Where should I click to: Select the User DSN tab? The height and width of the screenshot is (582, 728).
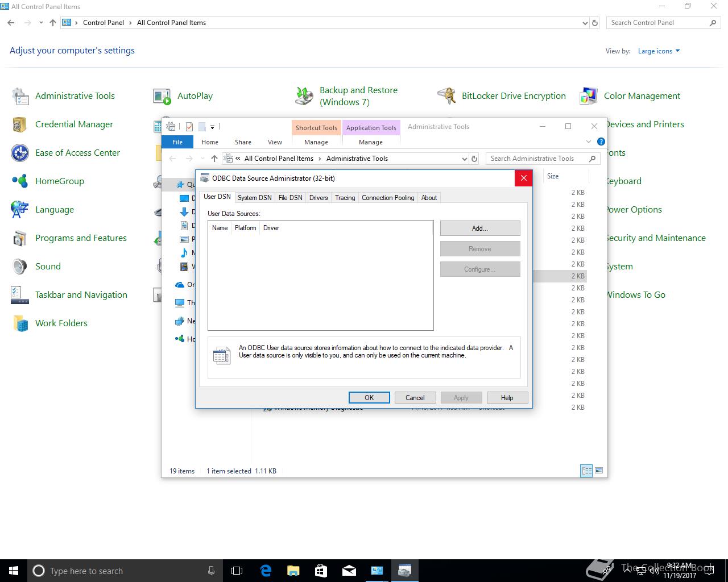coord(217,197)
